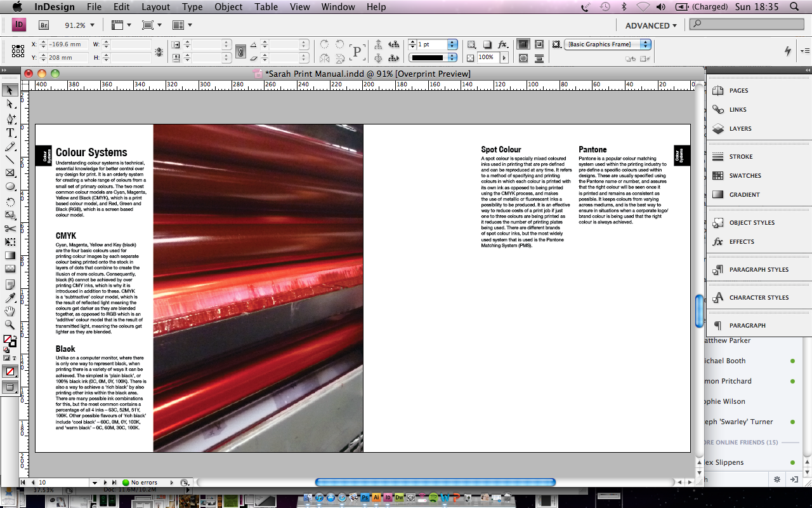Launch Adobe Bridge from the Br icon
The width and height of the screenshot is (812, 508).
coord(44,25)
